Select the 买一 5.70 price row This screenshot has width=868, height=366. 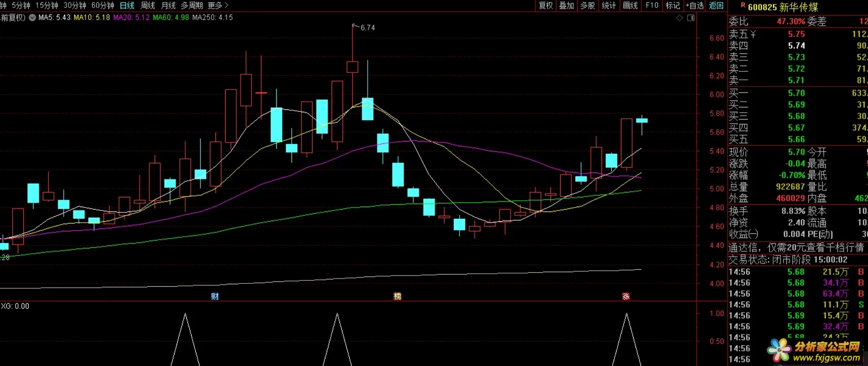point(797,93)
